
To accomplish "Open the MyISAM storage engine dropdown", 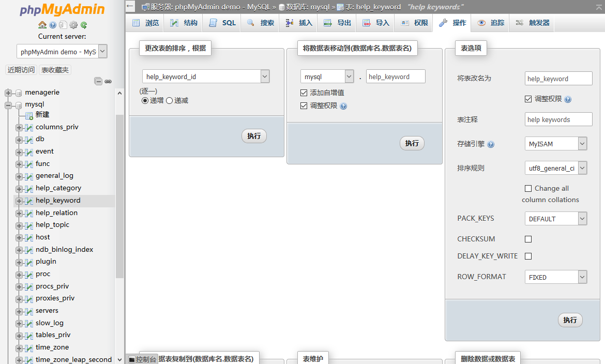I will [556, 144].
